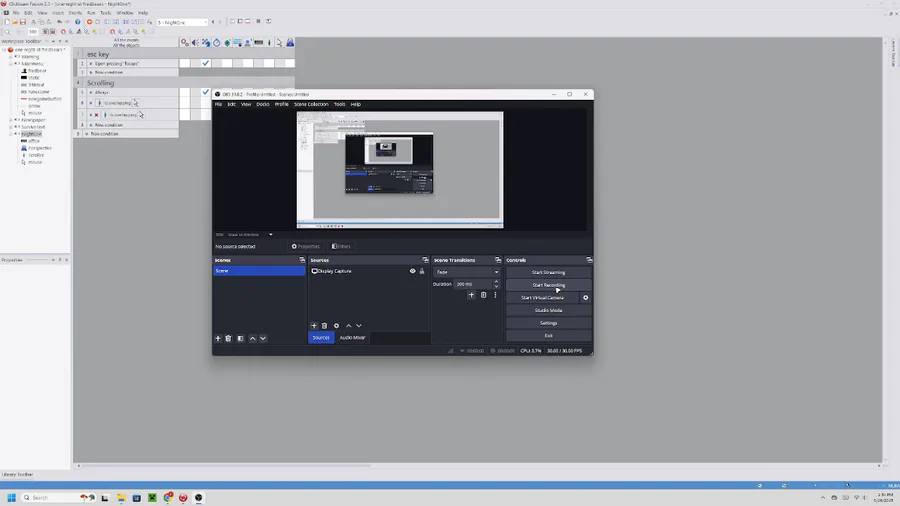Viewport: 900px width, 506px height.
Task: Select the Sound speaker object icon in event editor
Action: [195, 42]
